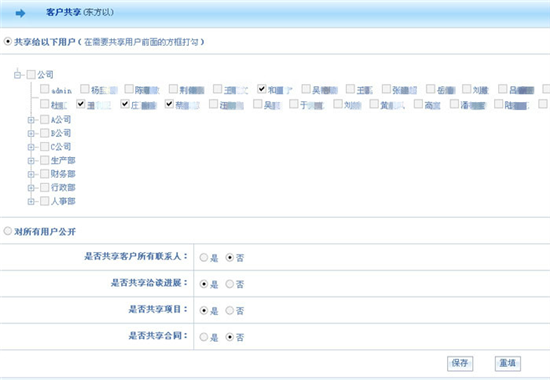This screenshot has width=550, height=380.
Task: Click the 是否共享洽谈进展 label text
Action: coord(149,283)
